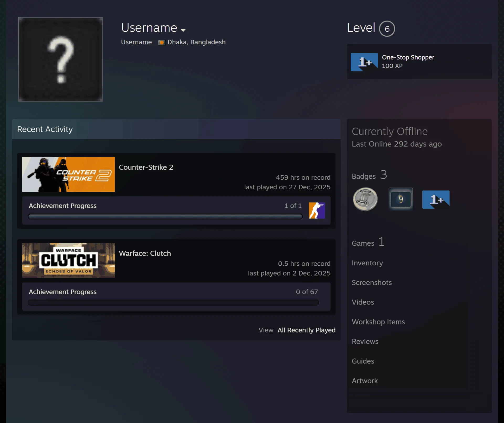Open Reviews from the sidebar

[365, 342]
